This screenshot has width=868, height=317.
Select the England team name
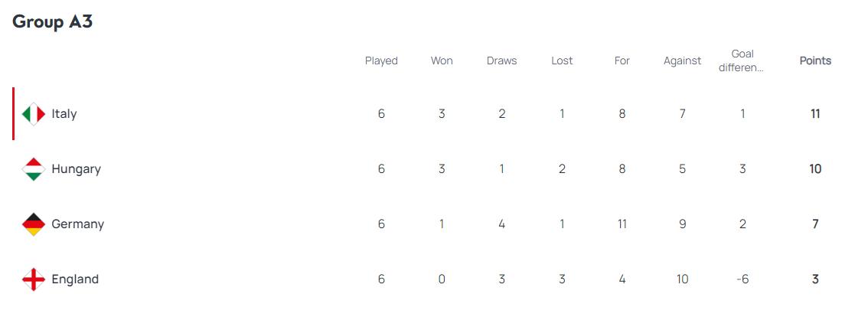pyautogui.click(x=75, y=279)
